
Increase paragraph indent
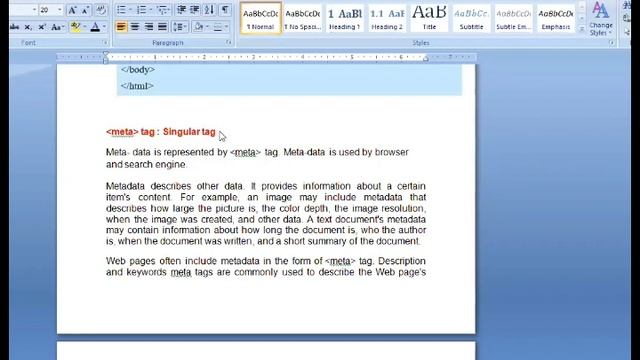click(x=195, y=10)
